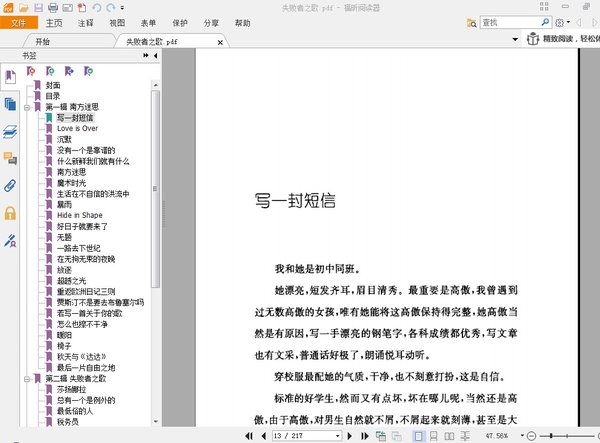Open the Layers panel in sidebar

point(10,131)
